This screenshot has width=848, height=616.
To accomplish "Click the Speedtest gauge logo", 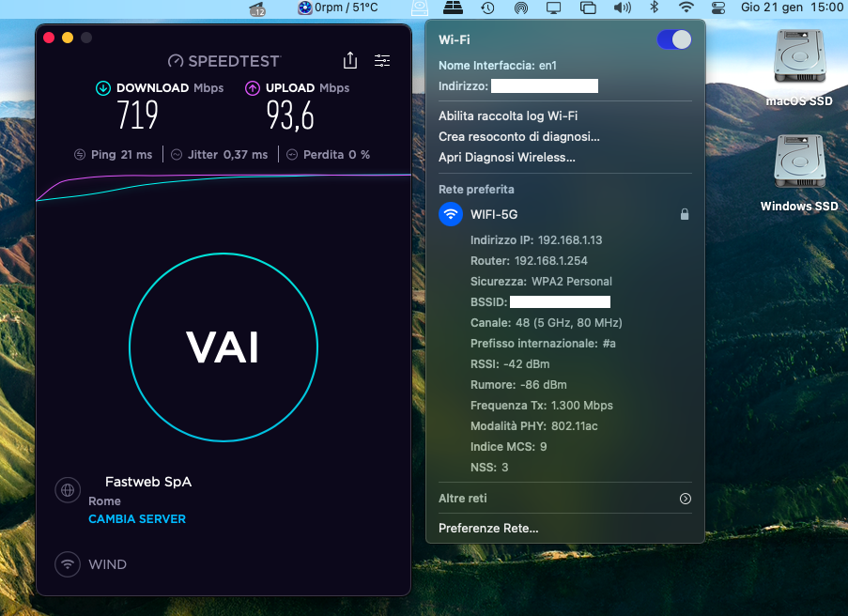I will click(x=176, y=61).
